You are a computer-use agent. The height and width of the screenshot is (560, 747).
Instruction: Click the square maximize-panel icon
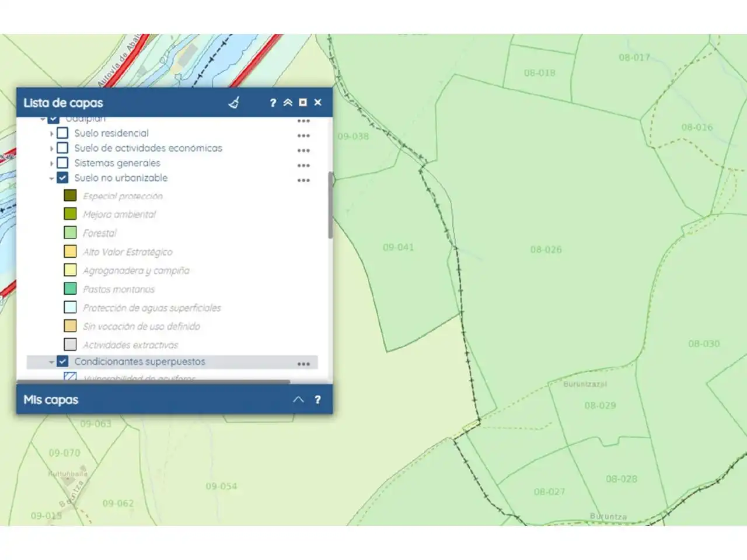point(303,103)
